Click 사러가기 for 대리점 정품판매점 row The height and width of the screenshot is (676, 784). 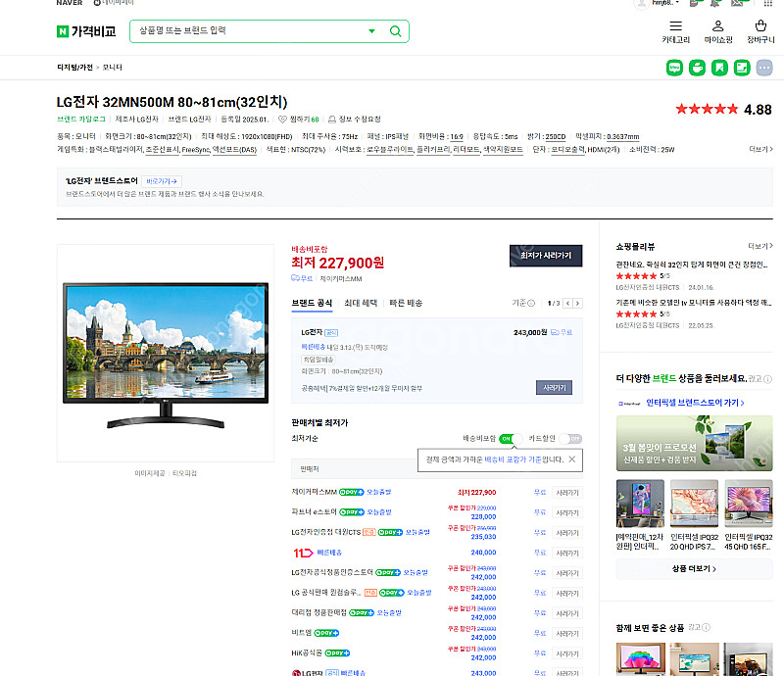point(567,613)
